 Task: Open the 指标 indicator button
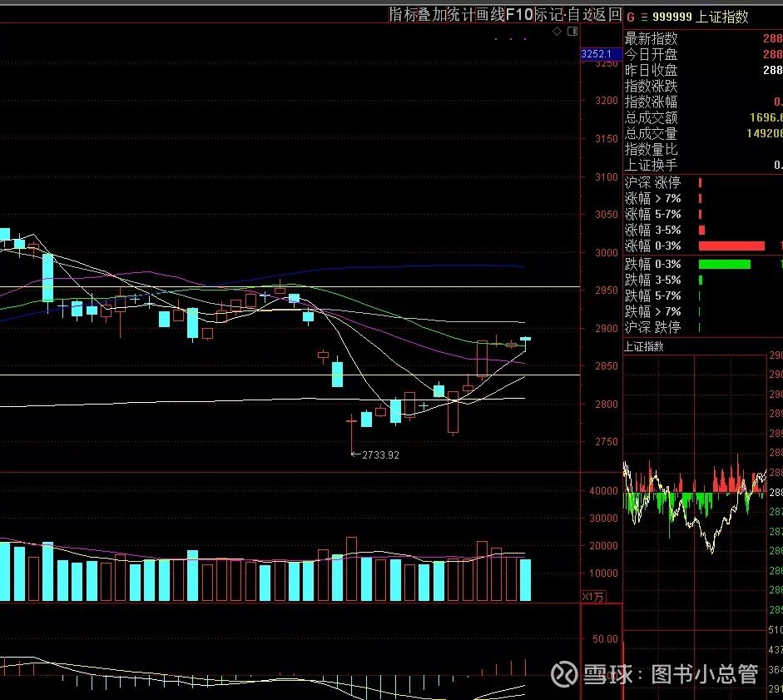click(403, 15)
